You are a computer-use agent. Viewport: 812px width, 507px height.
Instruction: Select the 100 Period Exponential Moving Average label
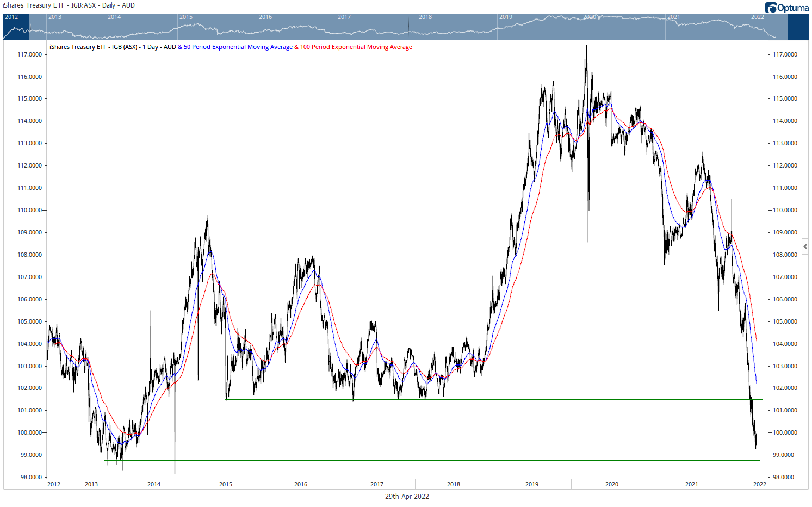click(356, 47)
